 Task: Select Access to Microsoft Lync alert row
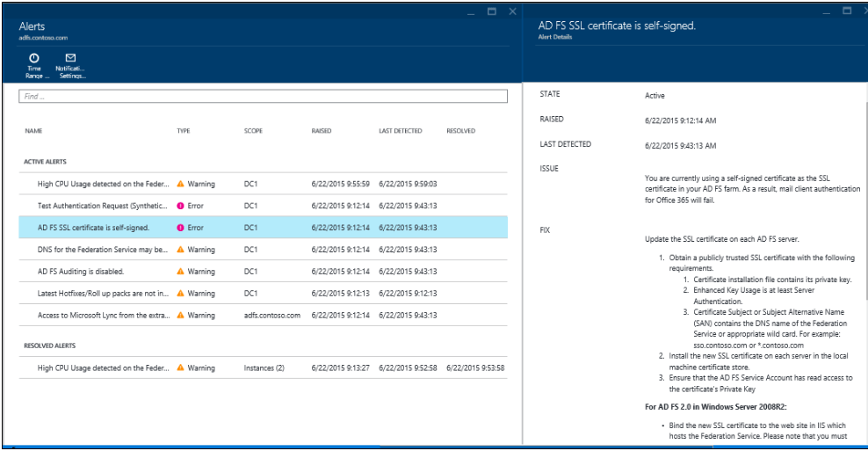[104, 316]
